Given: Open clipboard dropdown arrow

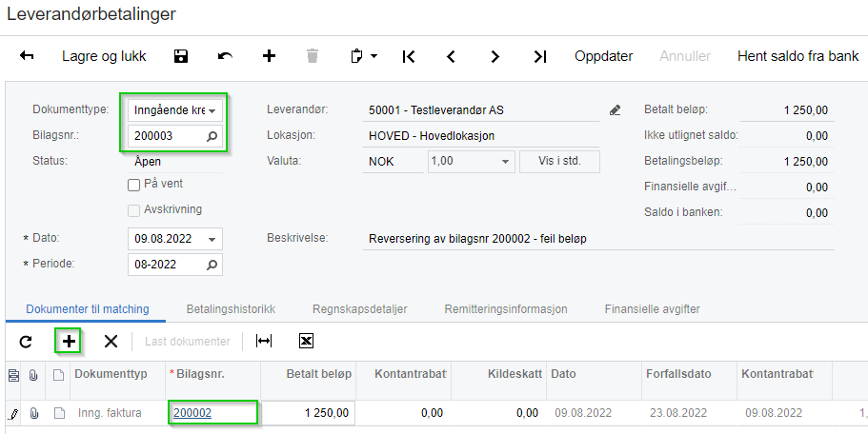Looking at the screenshot, I should pos(374,56).
